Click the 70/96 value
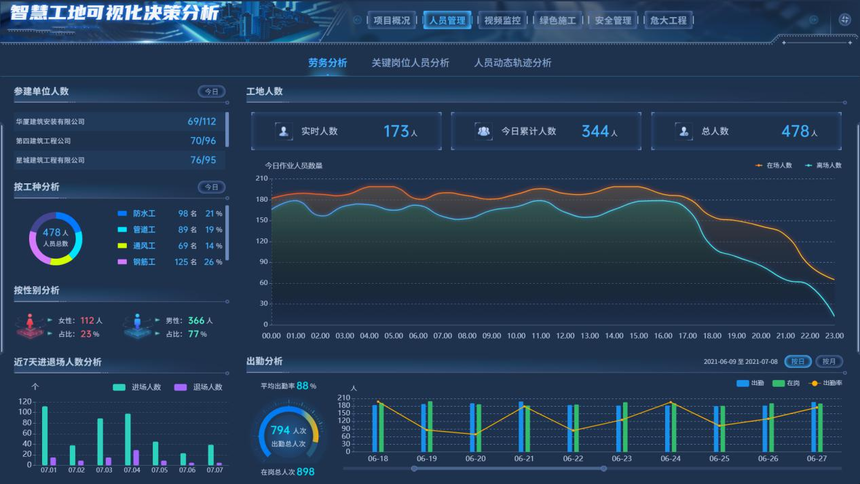This screenshot has width=860, height=484. click(x=203, y=140)
